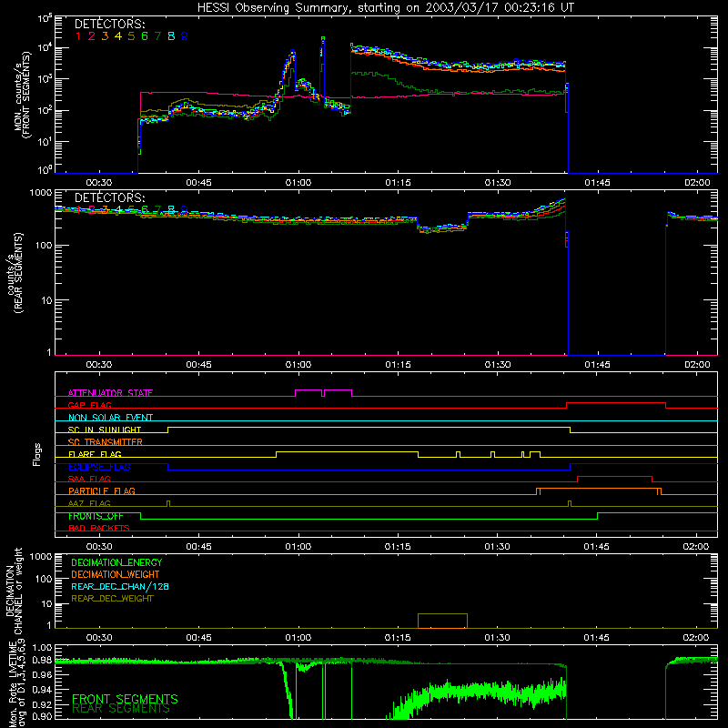Screen dimensions: 728x728
Task: Click the 00:30 tick label under the flags panel
Action: [x=99, y=547]
